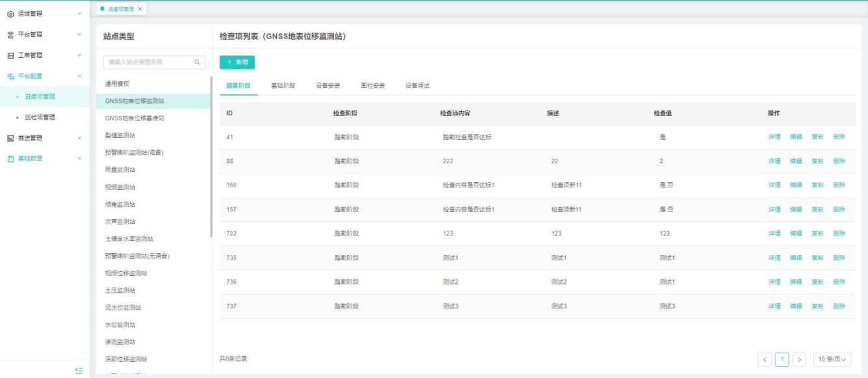Click the search magnifier icon in 站点类型
This screenshot has height=378, width=868.
pyautogui.click(x=196, y=63)
